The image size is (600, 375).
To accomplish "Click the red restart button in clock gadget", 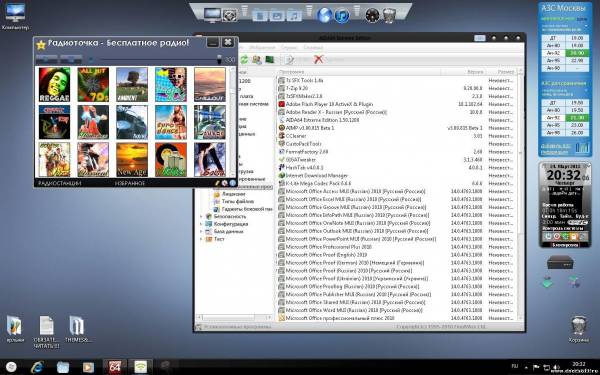I will tap(557, 237).
